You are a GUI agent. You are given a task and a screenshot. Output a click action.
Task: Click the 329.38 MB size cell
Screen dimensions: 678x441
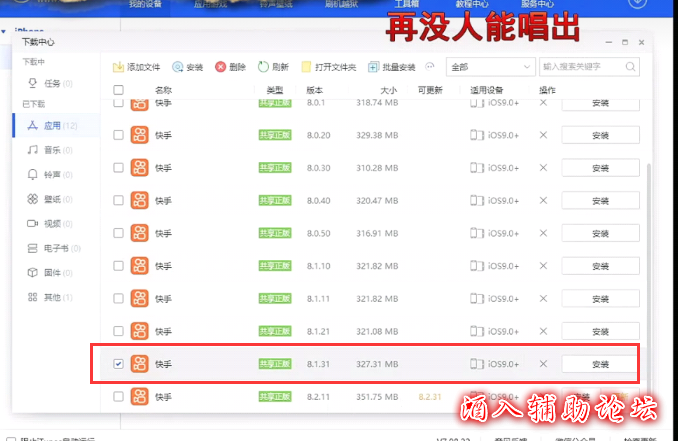(x=377, y=135)
